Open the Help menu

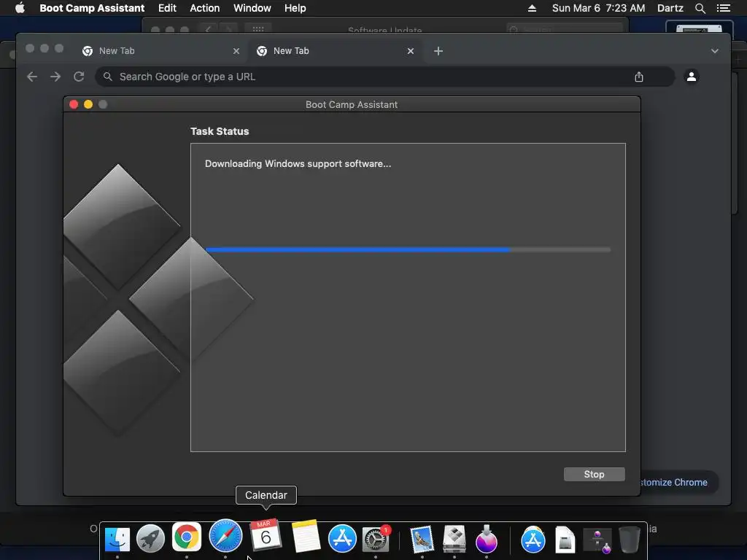tap(295, 8)
